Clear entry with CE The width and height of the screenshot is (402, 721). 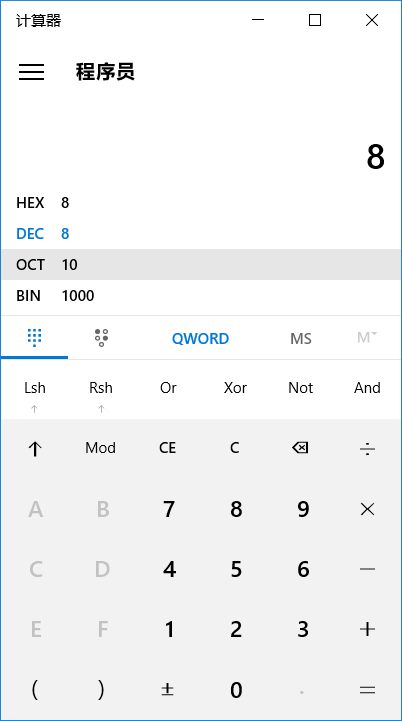(x=167, y=448)
